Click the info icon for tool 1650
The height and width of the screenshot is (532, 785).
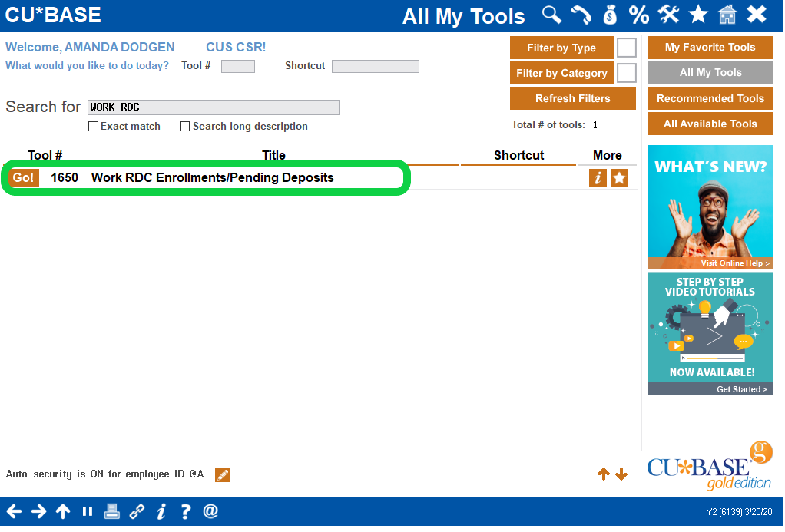598,177
